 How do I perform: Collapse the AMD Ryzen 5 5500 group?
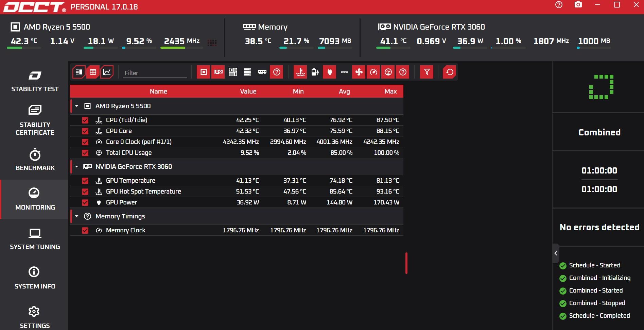pyautogui.click(x=77, y=106)
